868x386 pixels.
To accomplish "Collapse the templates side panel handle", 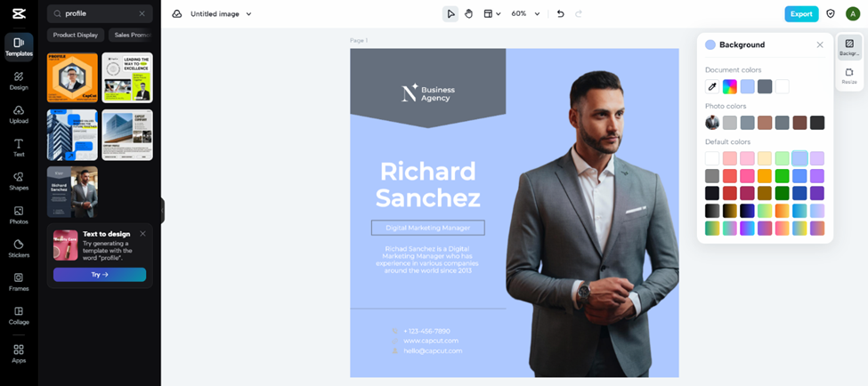I will tap(163, 211).
